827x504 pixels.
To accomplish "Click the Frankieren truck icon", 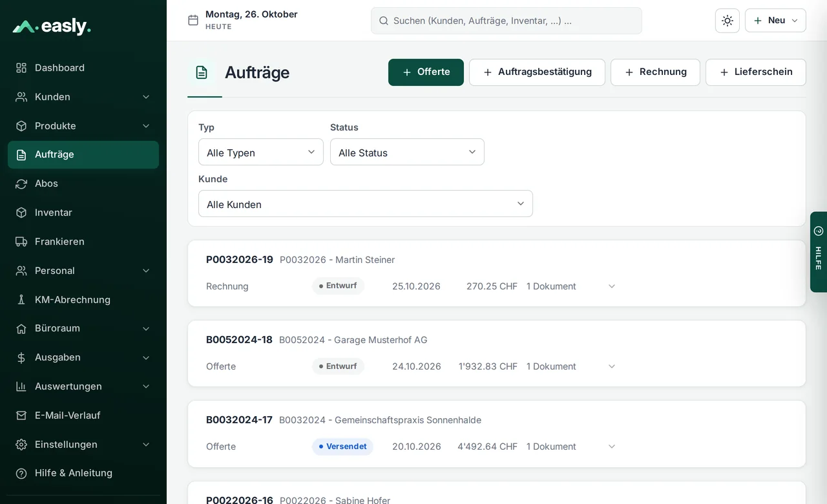I will 21,242.
